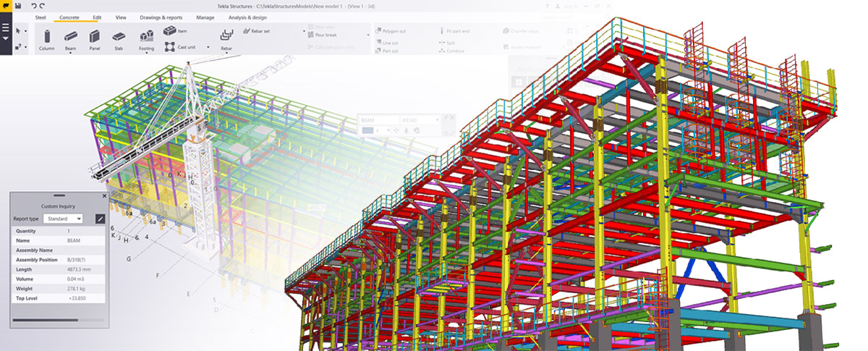868x351 pixels.
Task: Click the Combine command
Action: tap(450, 51)
